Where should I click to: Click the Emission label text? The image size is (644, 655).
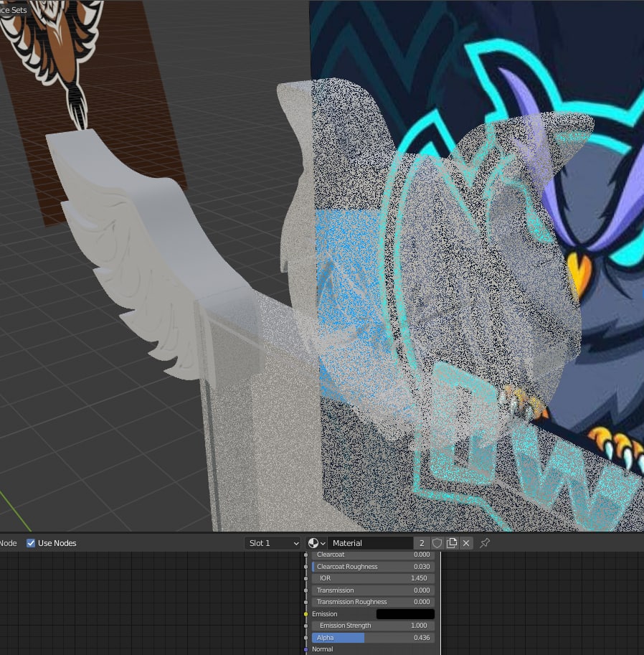(x=324, y=614)
